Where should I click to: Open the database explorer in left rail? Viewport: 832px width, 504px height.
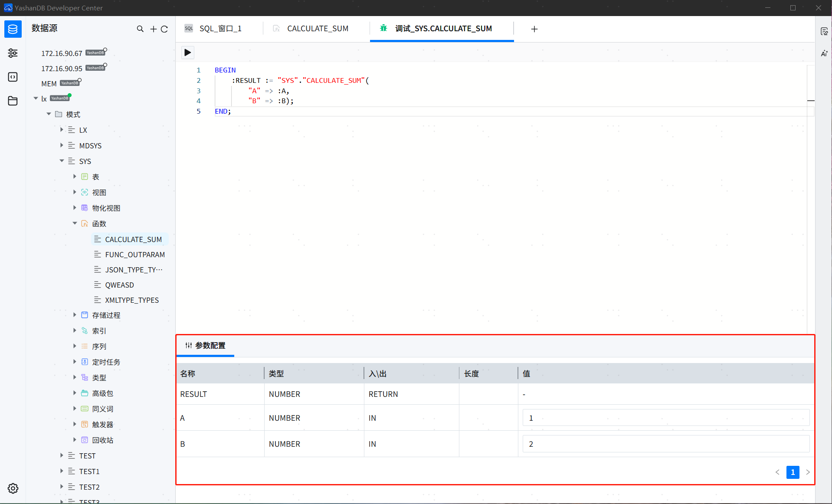[13, 29]
